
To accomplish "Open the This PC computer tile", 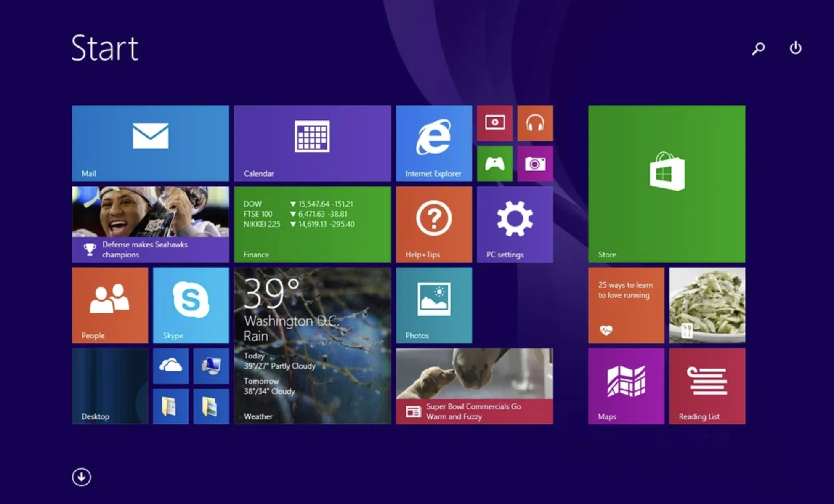I will pyautogui.click(x=211, y=366).
